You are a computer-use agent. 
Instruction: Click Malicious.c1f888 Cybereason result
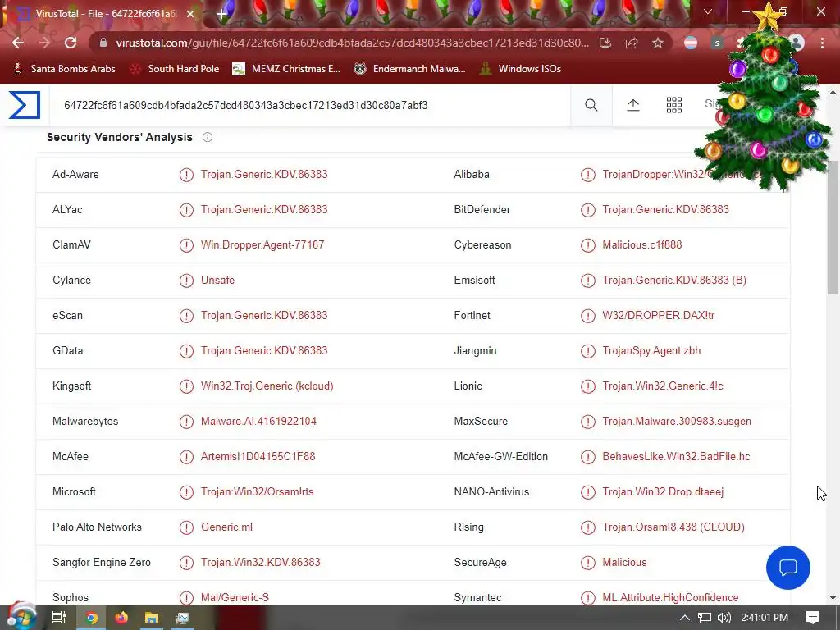click(641, 244)
